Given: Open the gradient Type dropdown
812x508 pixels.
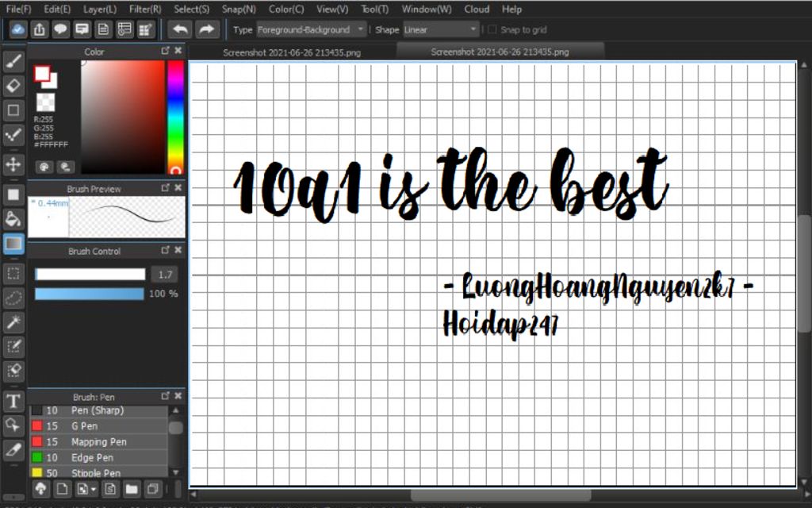Looking at the screenshot, I should coord(311,29).
